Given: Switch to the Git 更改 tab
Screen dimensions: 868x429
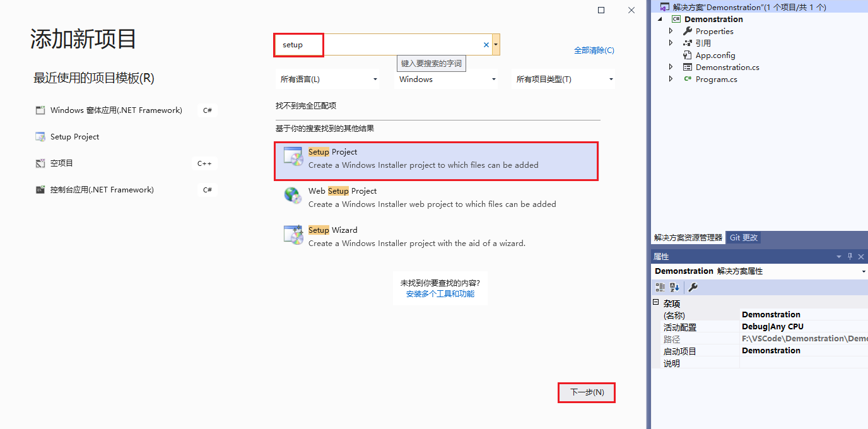Looking at the screenshot, I should pos(744,238).
